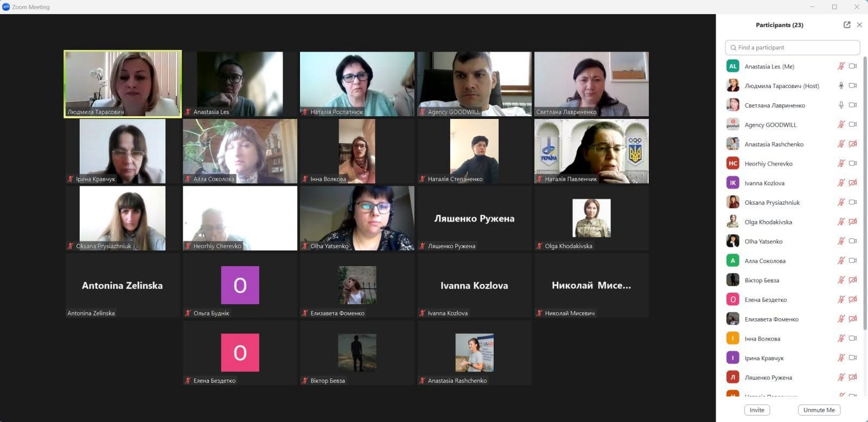The image size is (868, 422).
Task: Pop out the Participants panel
Action: click(x=847, y=24)
